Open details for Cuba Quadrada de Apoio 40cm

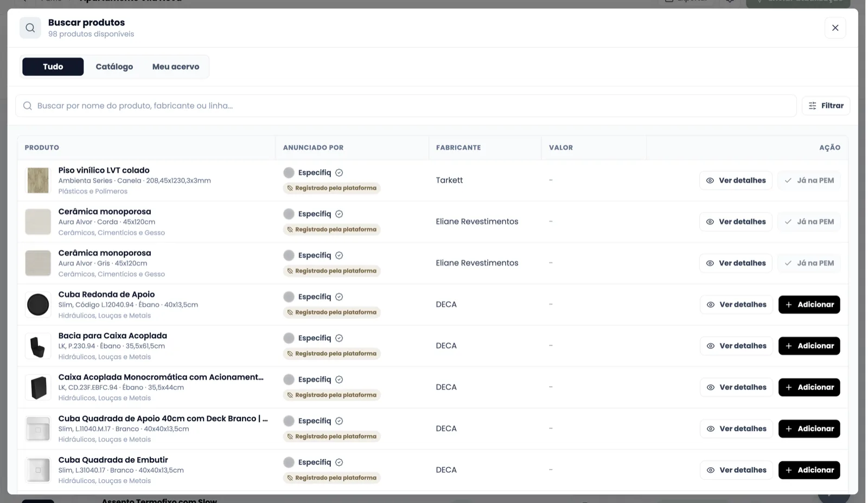[736, 429]
